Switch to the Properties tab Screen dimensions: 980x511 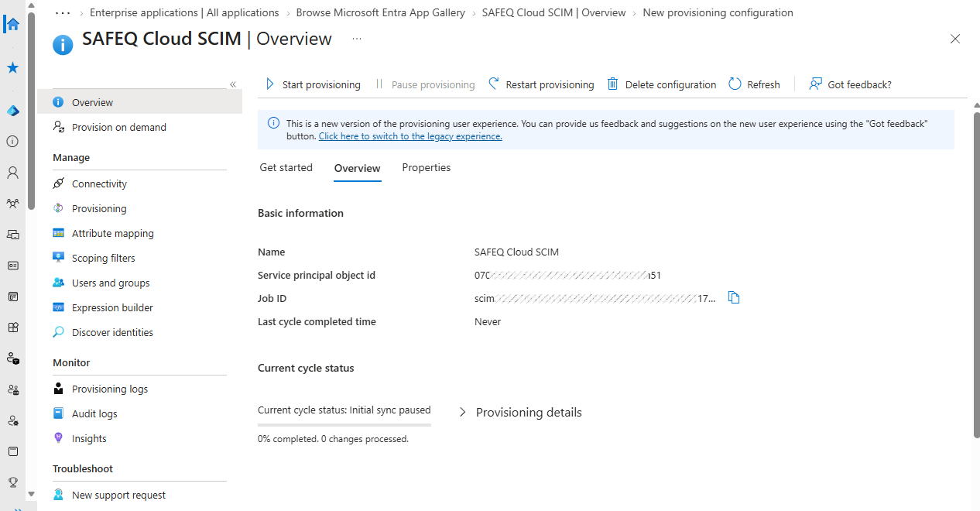427,167
